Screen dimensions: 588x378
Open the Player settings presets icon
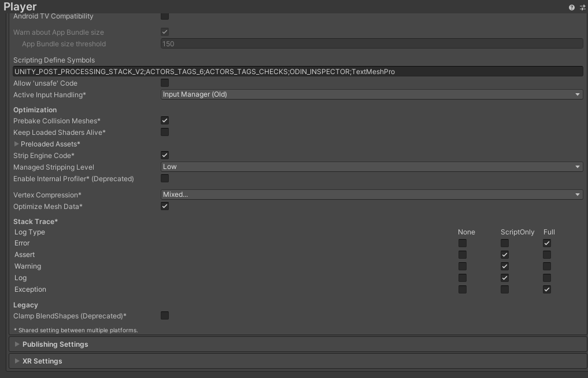582,8
